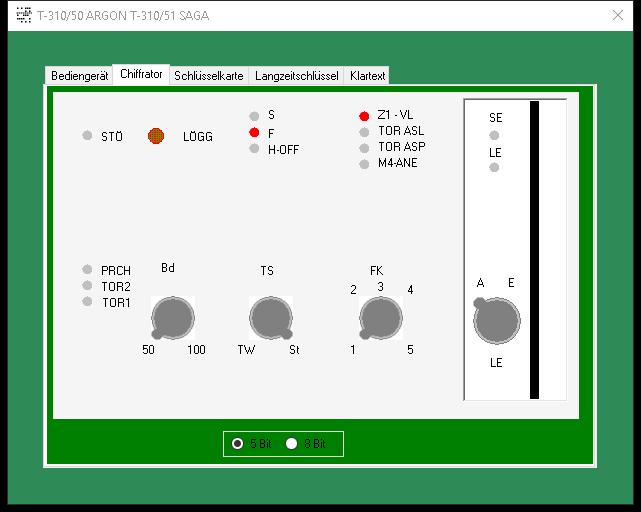
Task: Click the TOR ASP indicator lamp
Action: point(364,148)
